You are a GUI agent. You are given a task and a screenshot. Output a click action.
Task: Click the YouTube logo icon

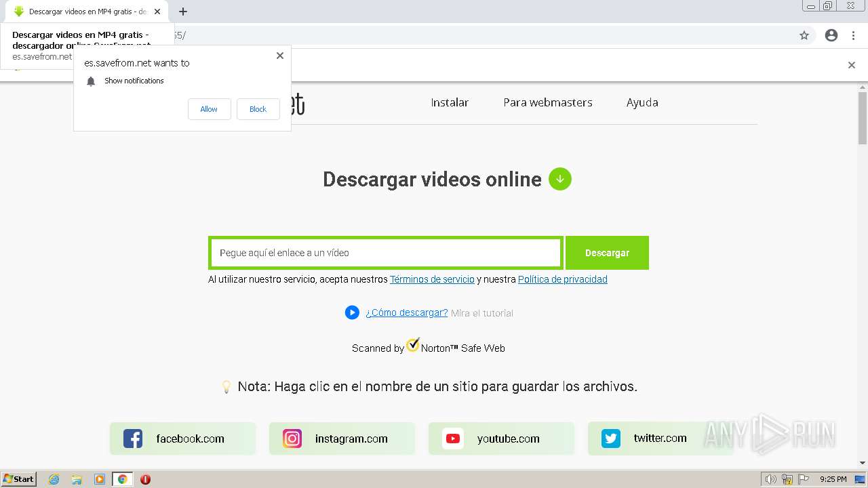(453, 439)
